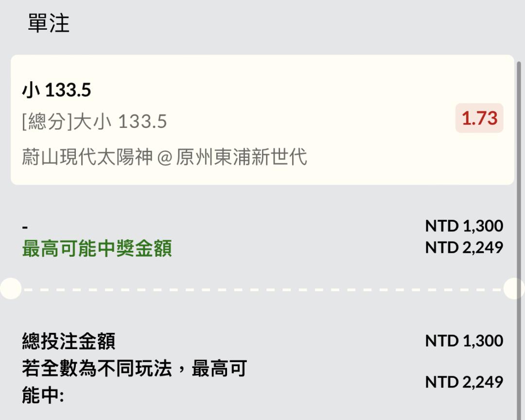Screen dimensions: 525x420
Task: Click the 小 133.5 bet title
Action: click(x=56, y=90)
